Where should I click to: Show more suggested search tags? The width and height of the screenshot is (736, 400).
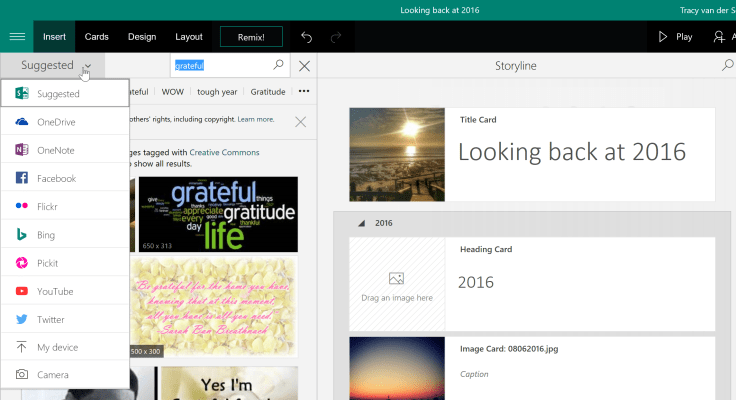pyautogui.click(x=304, y=91)
